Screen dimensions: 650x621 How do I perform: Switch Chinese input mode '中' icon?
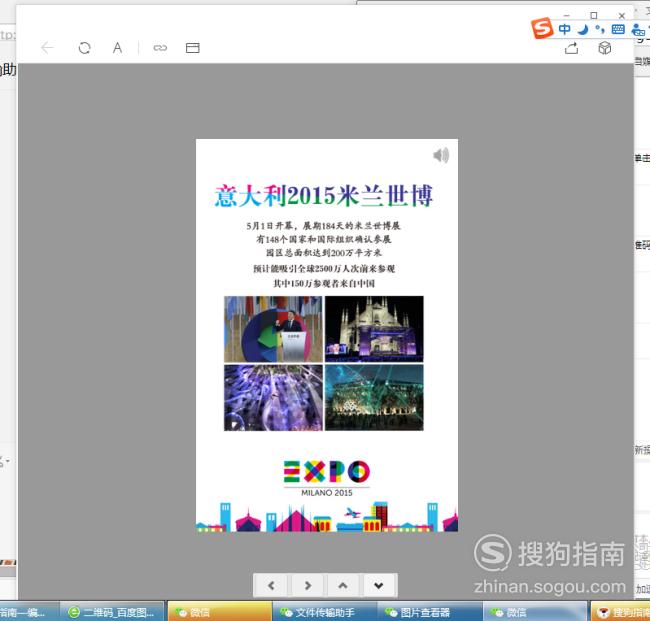click(x=564, y=29)
